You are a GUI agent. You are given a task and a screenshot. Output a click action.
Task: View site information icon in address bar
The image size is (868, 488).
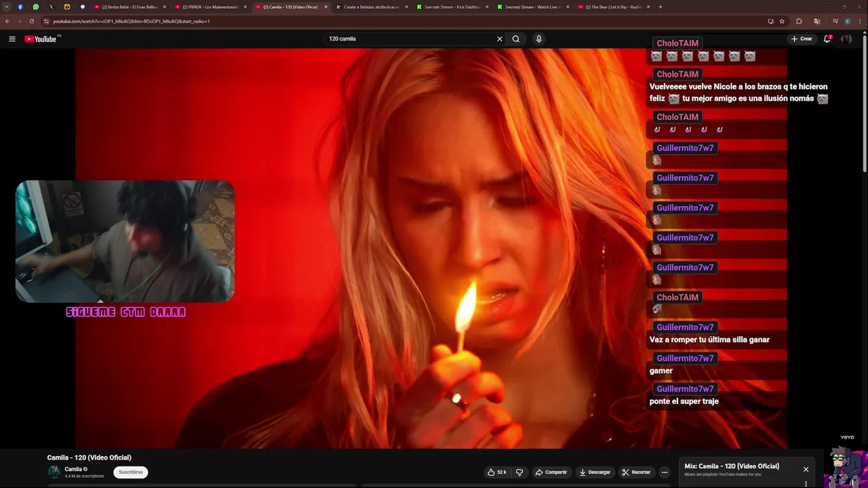click(46, 21)
